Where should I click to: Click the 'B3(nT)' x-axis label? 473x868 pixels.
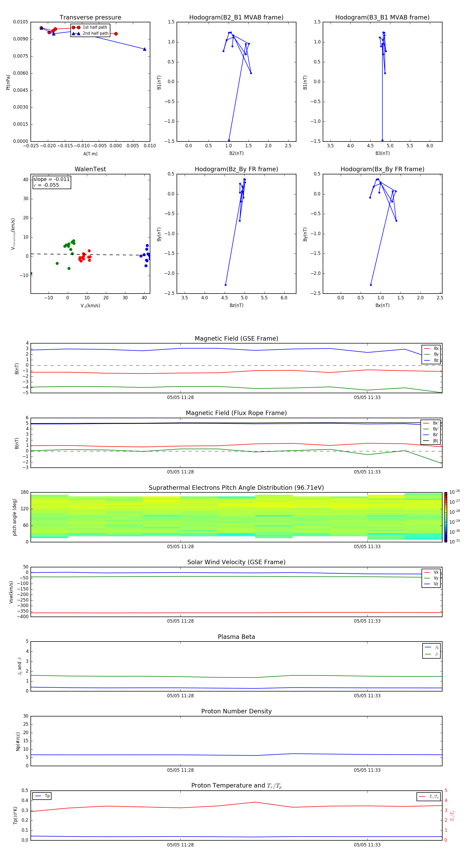click(382, 153)
